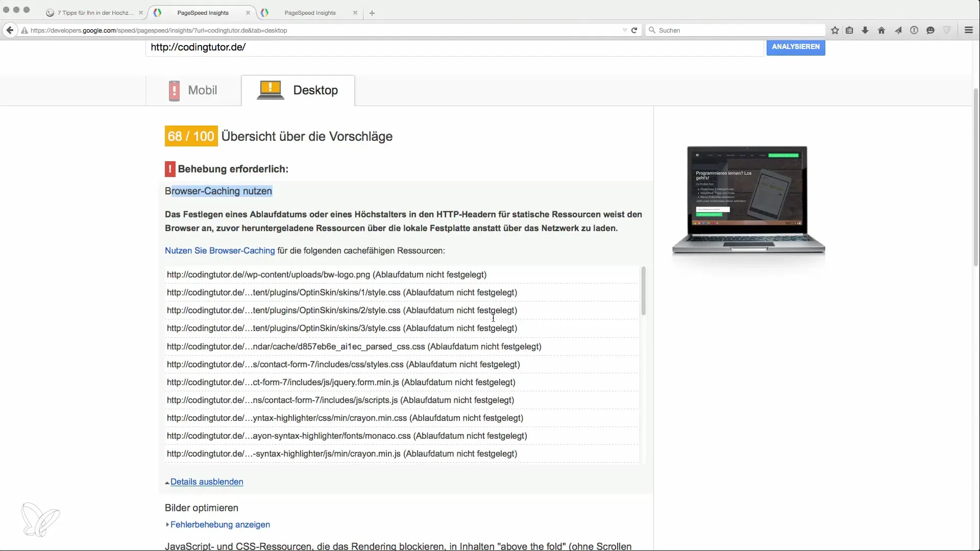Click the paper plane send icon
Screen dimensions: 980x551
pos(898,30)
